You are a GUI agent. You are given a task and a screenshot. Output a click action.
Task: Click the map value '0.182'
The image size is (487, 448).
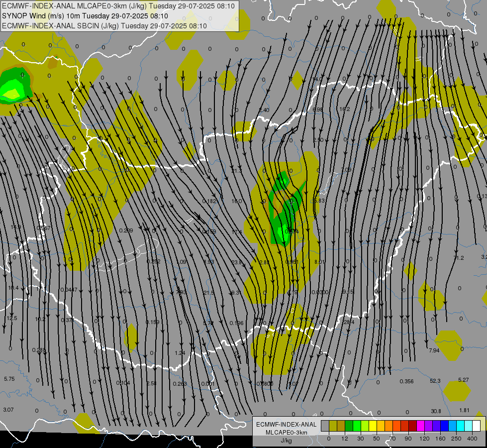coord(209,202)
